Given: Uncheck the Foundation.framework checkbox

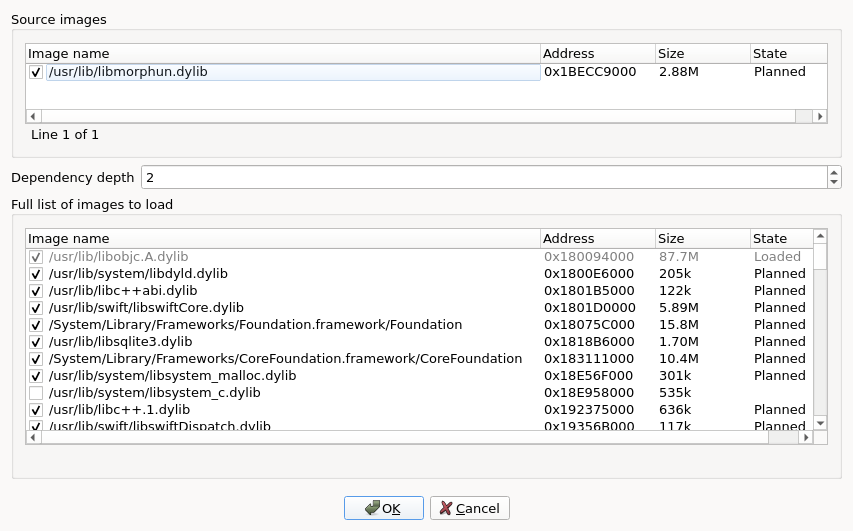Looking at the screenshot, I should [36, 325].
